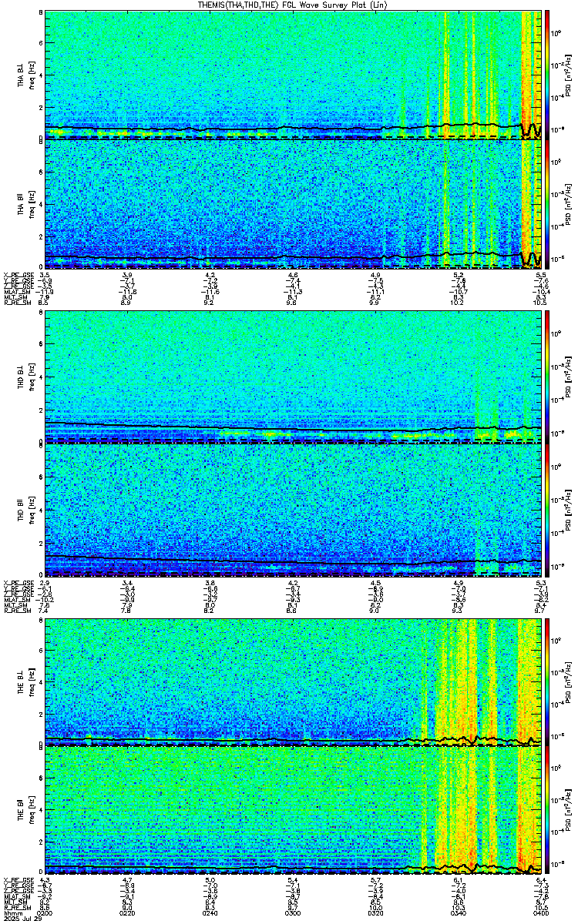Click inside the THE B-perpendicular spectrogram
578x924 pixels.
[x=293, y=682]
